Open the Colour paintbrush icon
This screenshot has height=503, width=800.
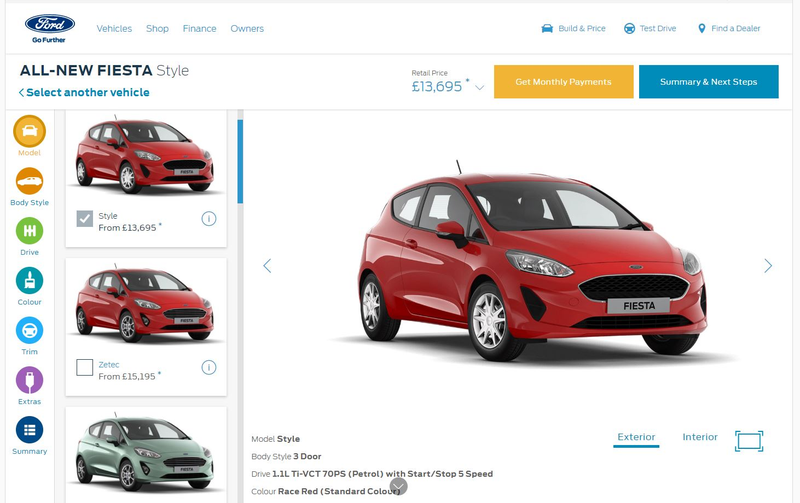click(x=30, y=281)
